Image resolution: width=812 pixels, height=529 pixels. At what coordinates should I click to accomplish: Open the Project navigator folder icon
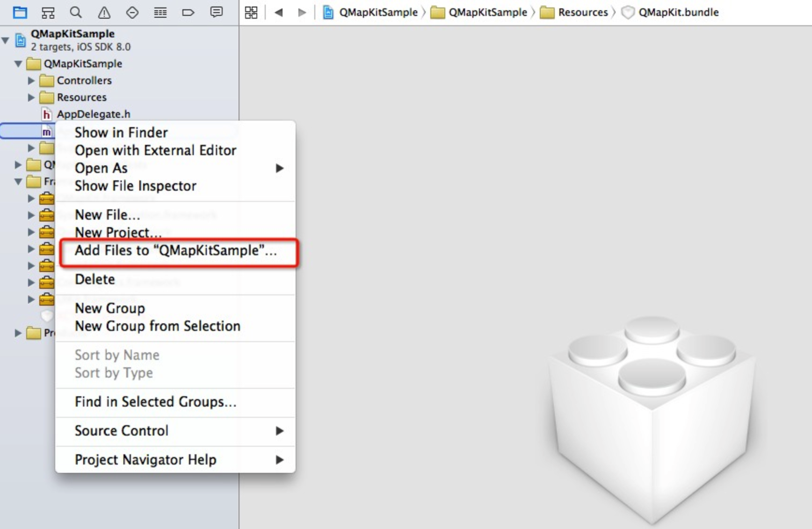point(20,12)
